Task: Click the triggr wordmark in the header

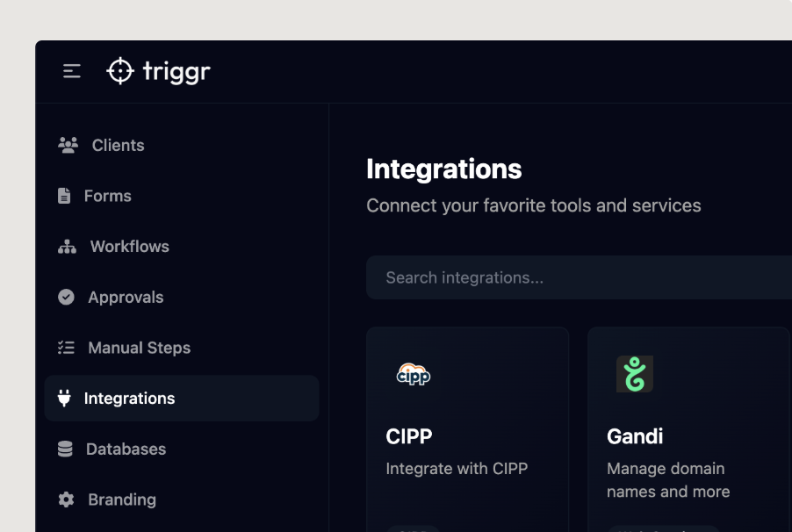Action: (x=176, y=71)
